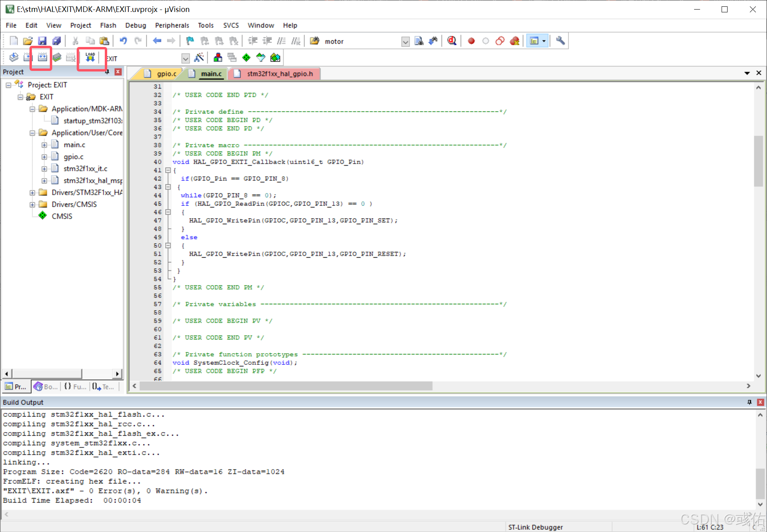Click the editor horizontal scrollbar thumb
The image size is (767, 532).
(x=285, y=386)
